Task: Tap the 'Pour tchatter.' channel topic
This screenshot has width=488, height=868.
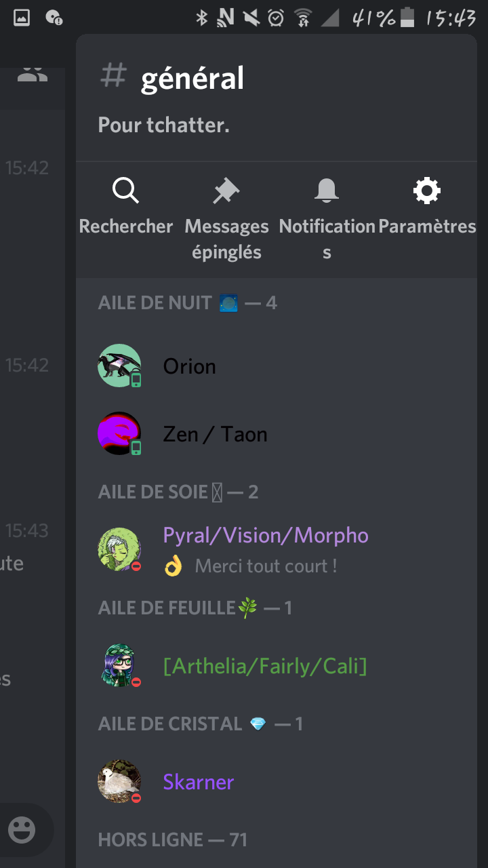Action: click(164, 125)
